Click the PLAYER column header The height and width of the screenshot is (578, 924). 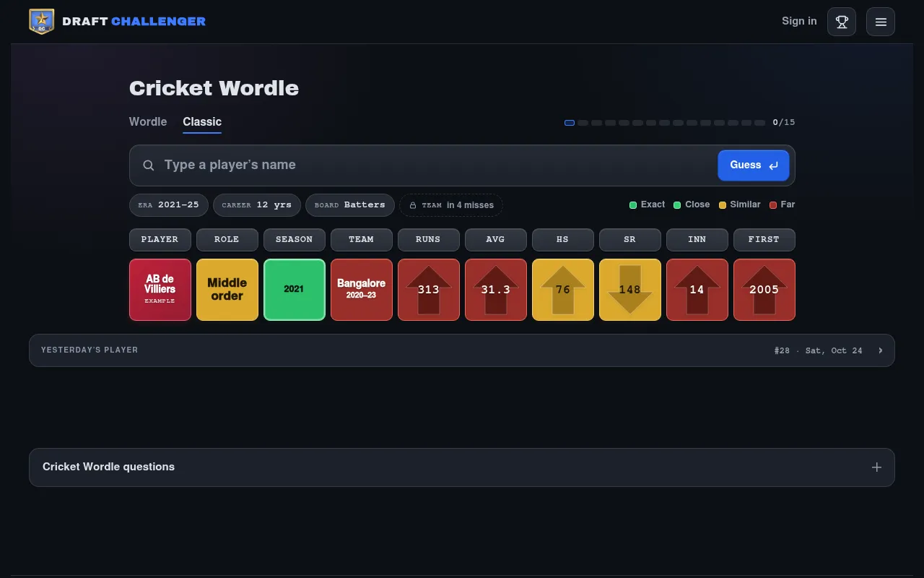160,240
